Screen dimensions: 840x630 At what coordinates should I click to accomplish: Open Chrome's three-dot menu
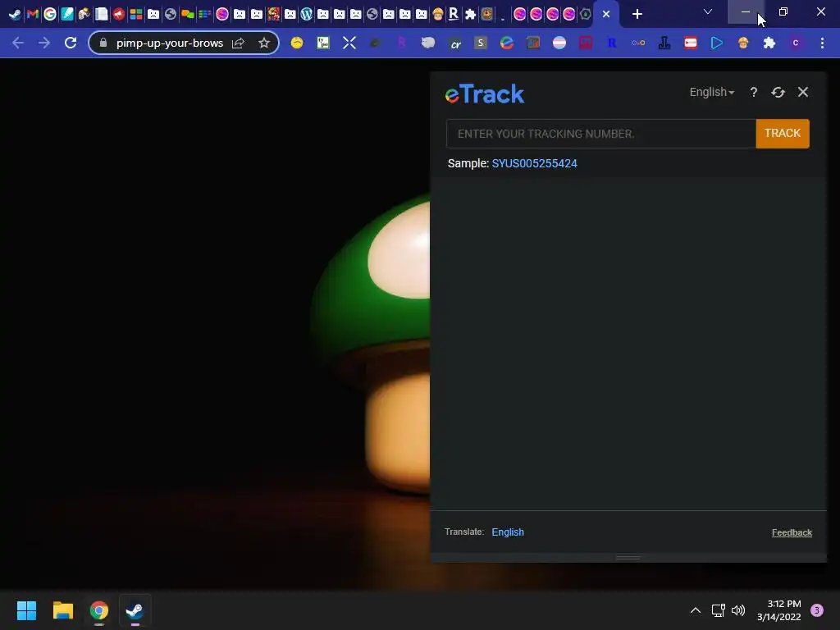[x=822, y=43]
